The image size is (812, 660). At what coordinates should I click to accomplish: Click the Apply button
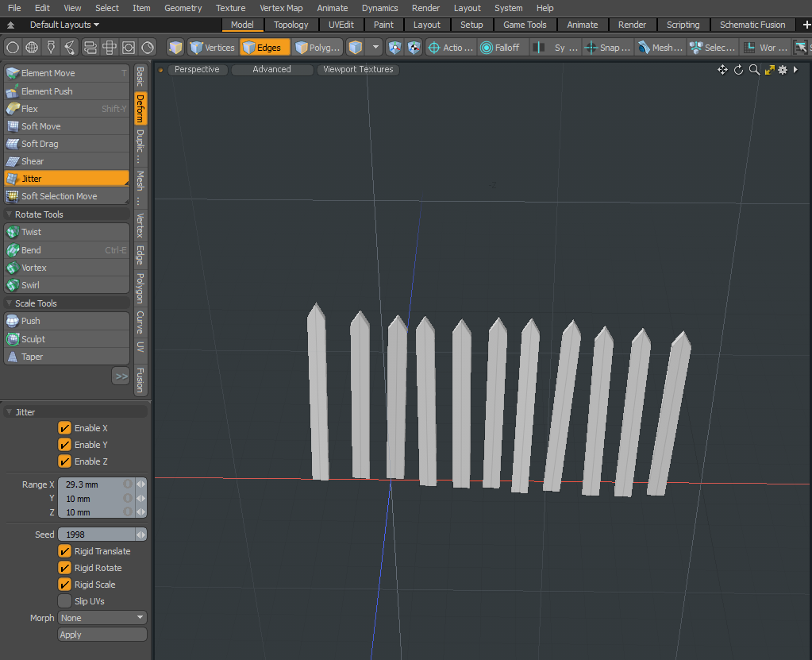pos(102,635)
